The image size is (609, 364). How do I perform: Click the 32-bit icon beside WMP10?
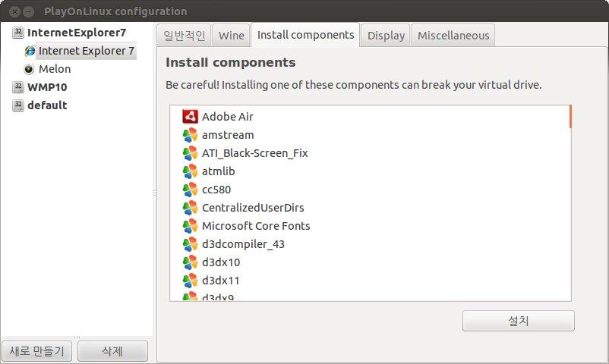pos(18,87)
